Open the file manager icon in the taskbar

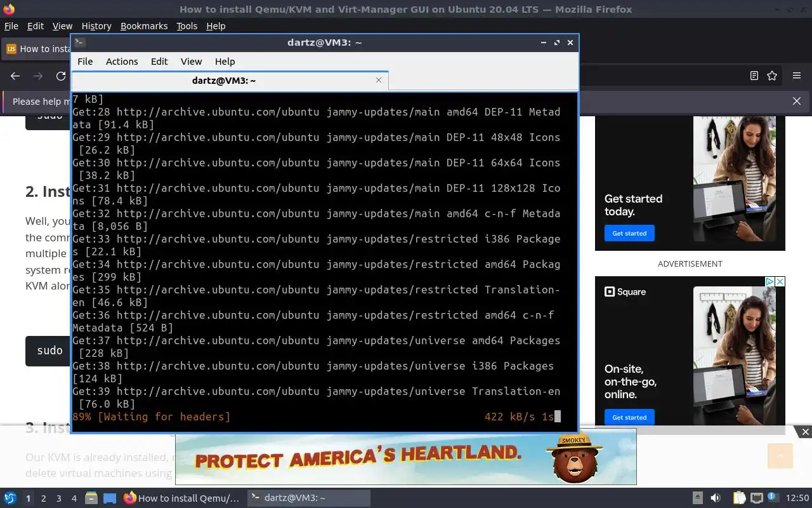click(x=91, y=498)
